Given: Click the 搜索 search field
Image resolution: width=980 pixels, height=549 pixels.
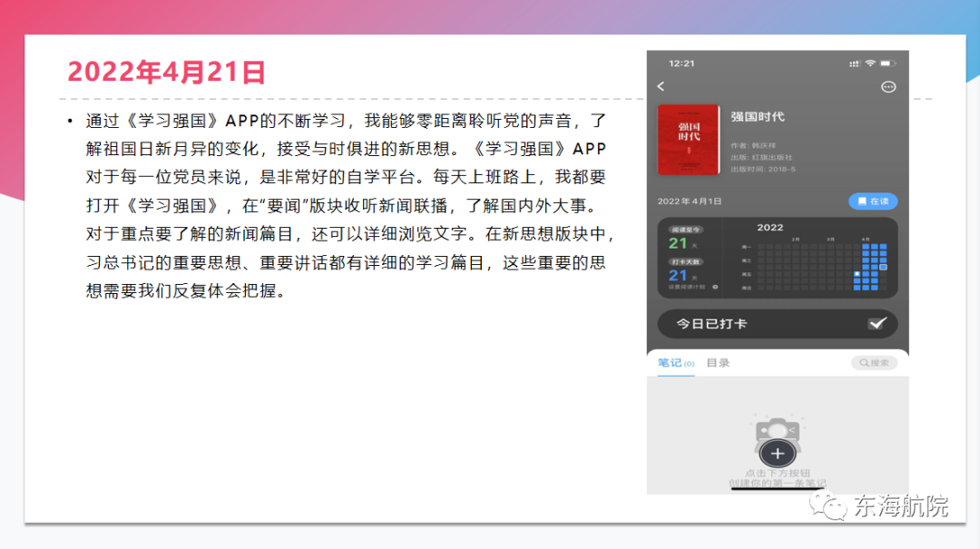Looking at the screenshot, I should pyautogui.click(x=875, y=363).
